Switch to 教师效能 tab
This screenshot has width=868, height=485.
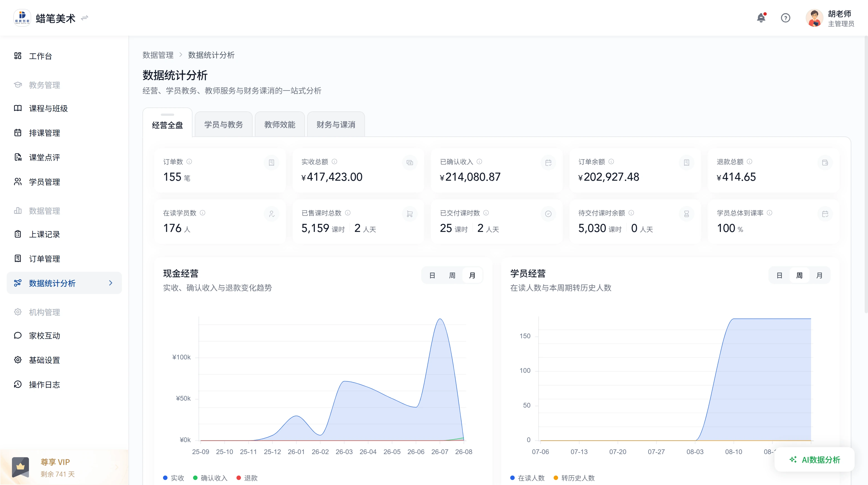pos(280,124)
